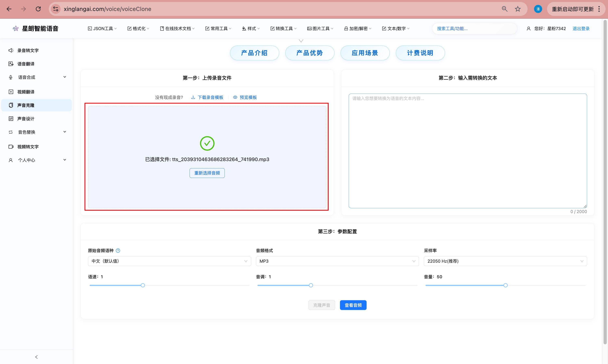This screenshot has width=608, height=364.
Task: Open the 常用工具 menu
Action: click(218, 29)
